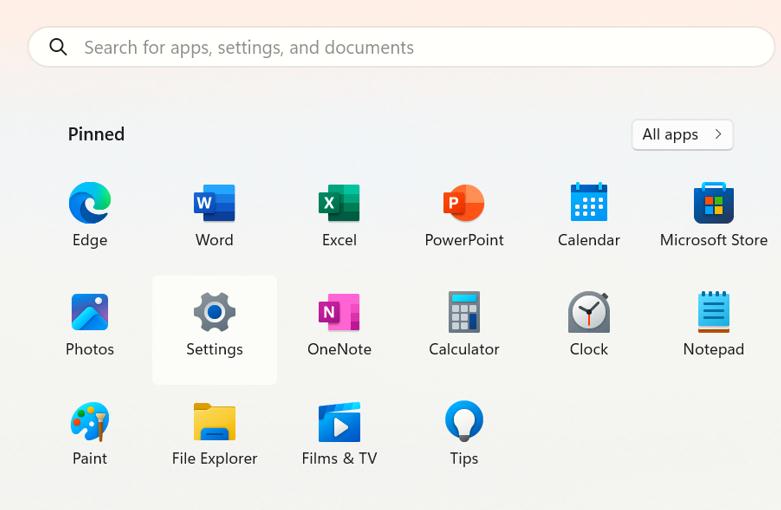781x510 pixels.
Task: Click the All apps button
Action: point(671,135)
